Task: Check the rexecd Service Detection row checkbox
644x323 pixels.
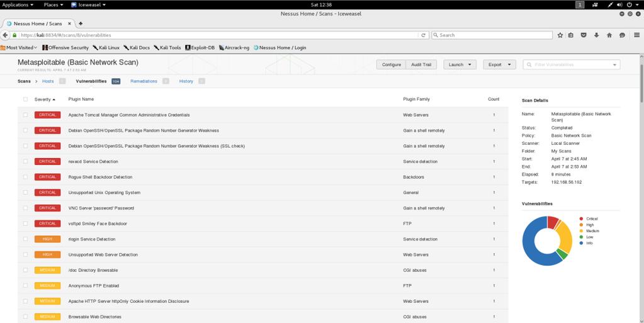Action: click(x=25, y=161)
